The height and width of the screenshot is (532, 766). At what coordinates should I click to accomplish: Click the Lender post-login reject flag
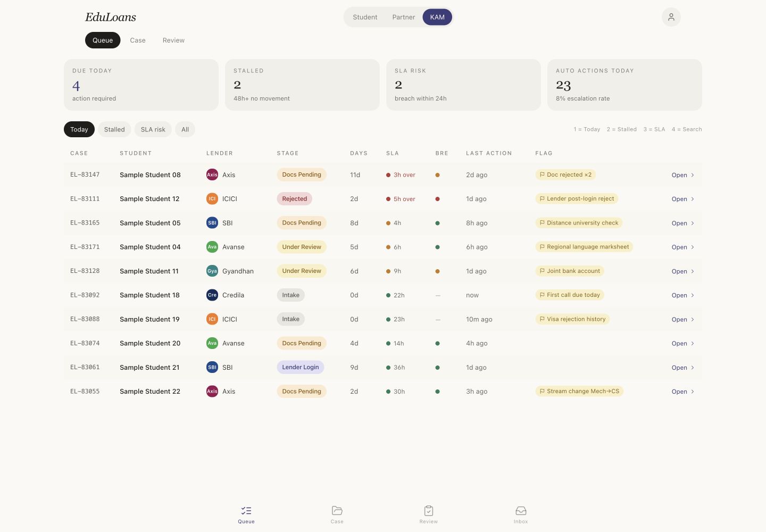577,198
